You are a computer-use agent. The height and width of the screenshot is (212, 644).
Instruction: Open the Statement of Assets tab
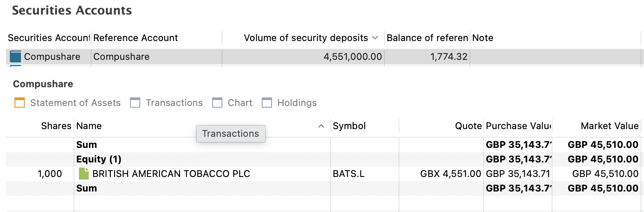click(x=75, y=103)
